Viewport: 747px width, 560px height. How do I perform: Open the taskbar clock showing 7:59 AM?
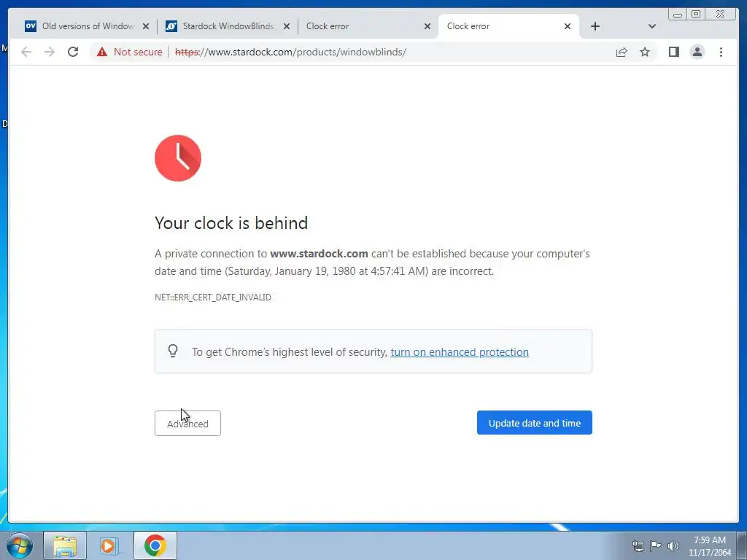(709, 546)
